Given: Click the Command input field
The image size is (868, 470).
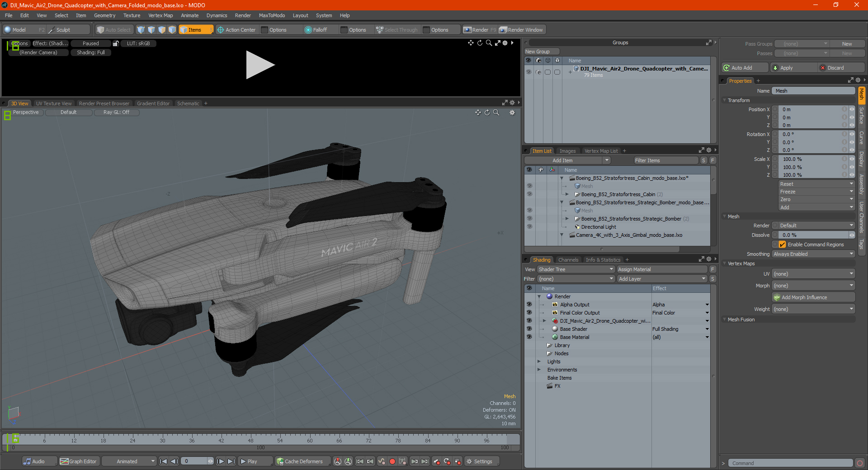Looking at the screenshot, I should [x=790, y=463].
